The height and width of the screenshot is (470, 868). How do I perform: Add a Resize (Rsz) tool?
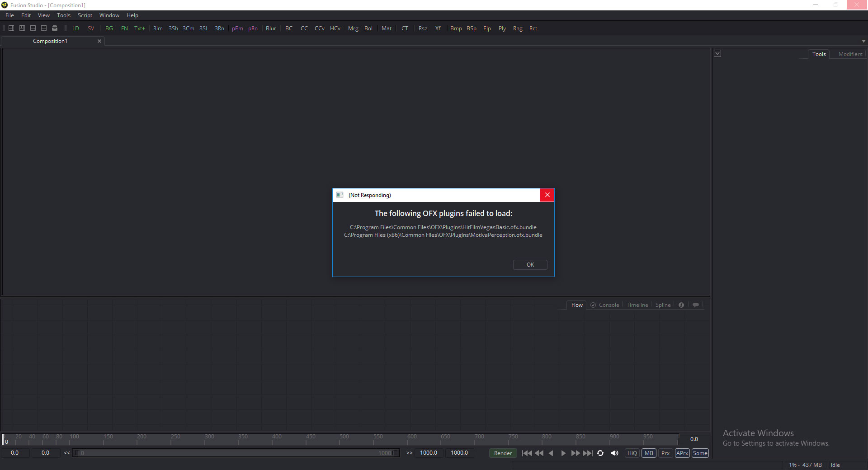[423, 28]
